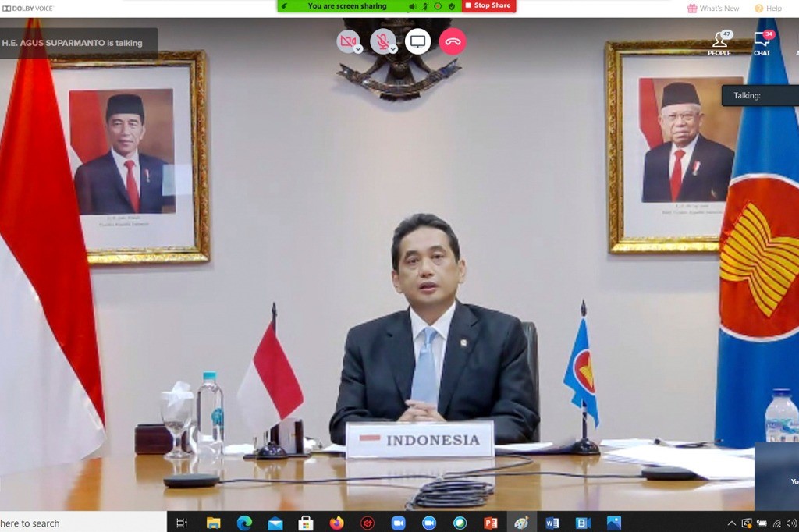The image size is (799, 532).
Task: Click the speaker icon in the sharing banner
Action: point(413,6)
